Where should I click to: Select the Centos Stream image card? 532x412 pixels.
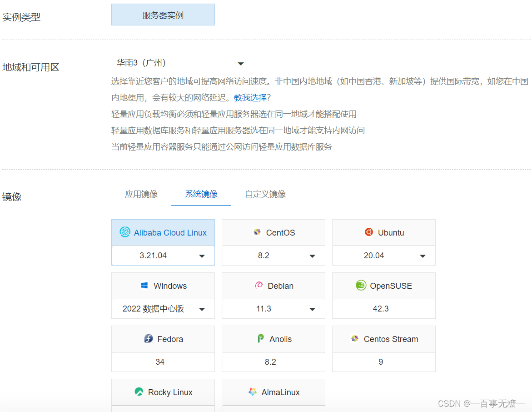(384, 339)
